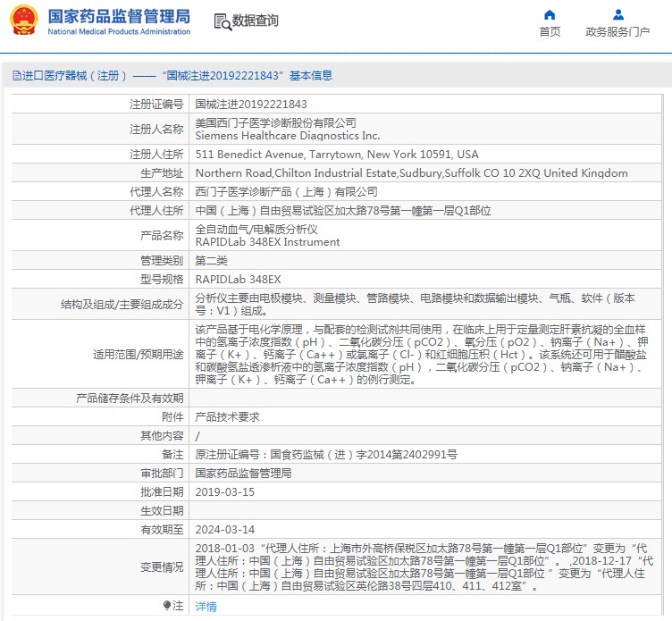
Task: Click agent name 西门子医学诊断产品(上海)有限公司
Action: click(x=286, y=191)
